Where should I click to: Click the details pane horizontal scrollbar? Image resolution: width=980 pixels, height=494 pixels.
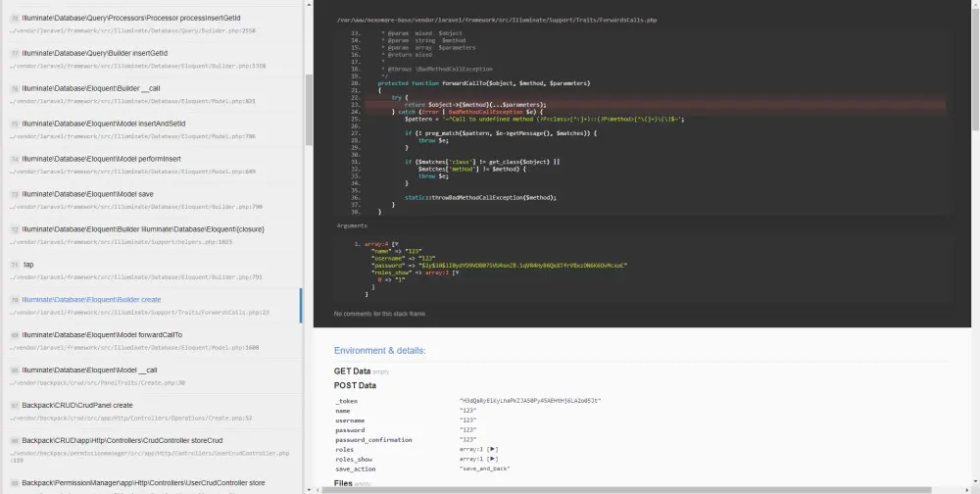626,490
